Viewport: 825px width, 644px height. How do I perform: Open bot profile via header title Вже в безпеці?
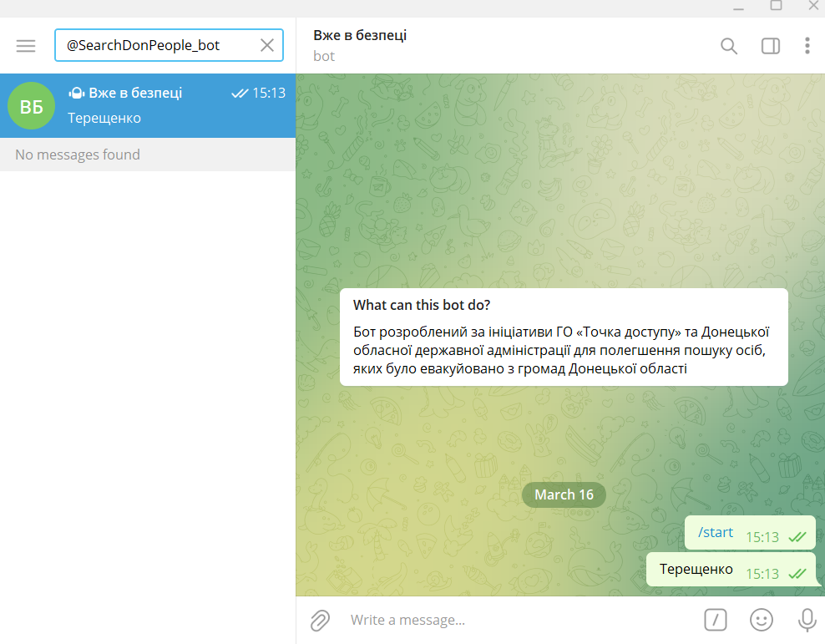point(360,35)
